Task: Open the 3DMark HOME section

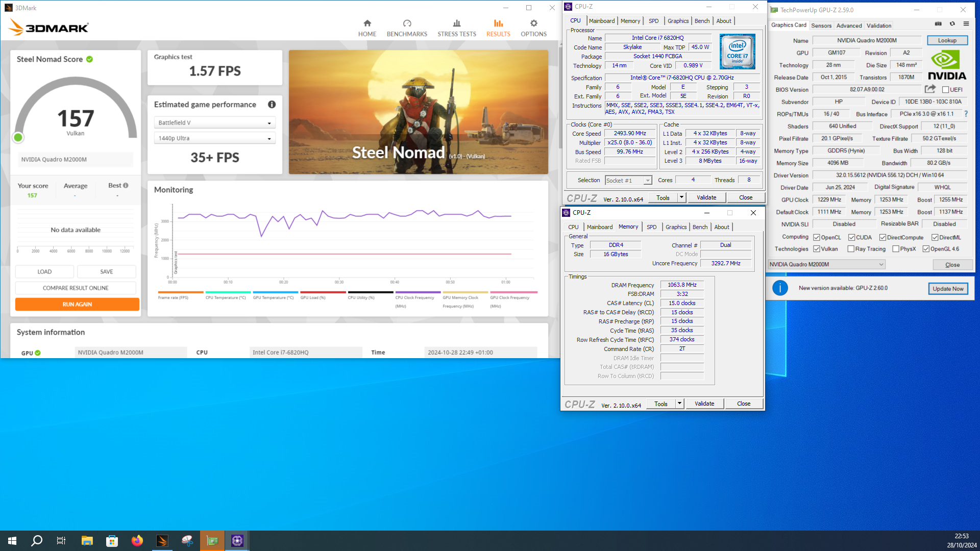Action: [367, 28]
